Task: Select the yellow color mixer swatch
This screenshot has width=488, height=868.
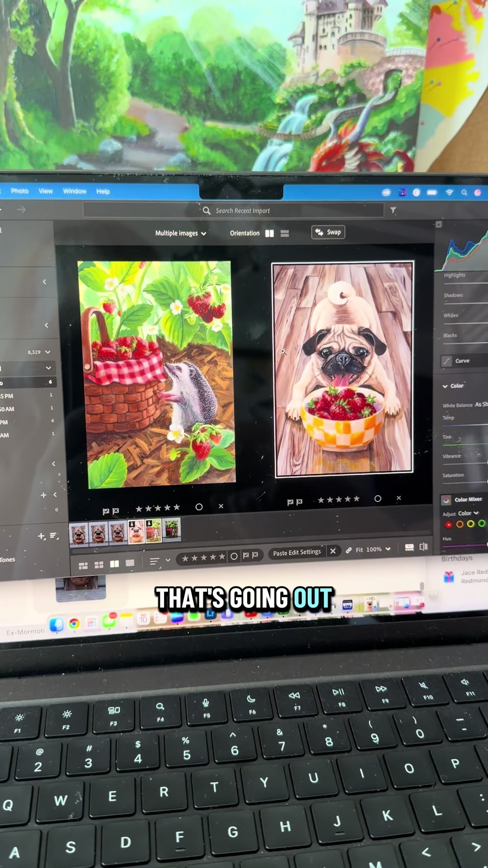Action: click(x=471, y=524)
